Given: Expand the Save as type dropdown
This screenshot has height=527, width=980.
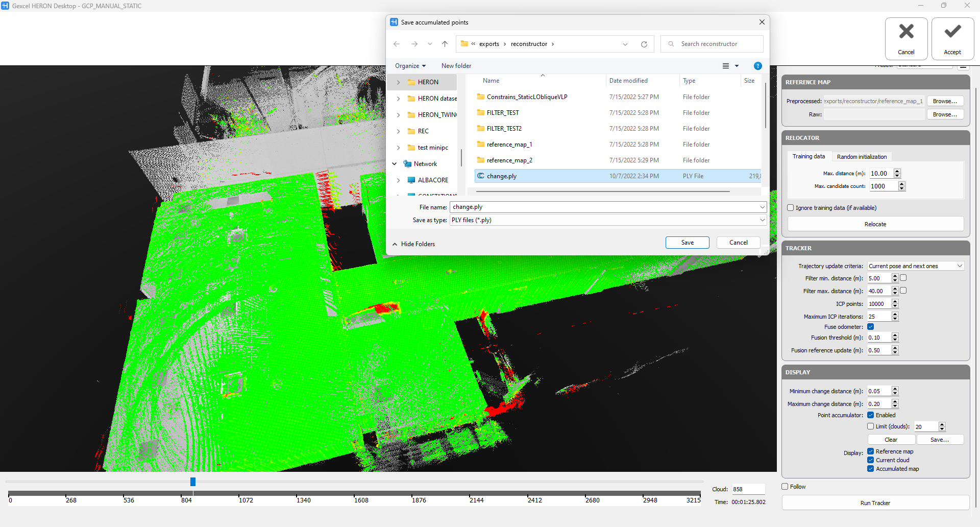Looking at the screenshot, I should pos(762,220).
